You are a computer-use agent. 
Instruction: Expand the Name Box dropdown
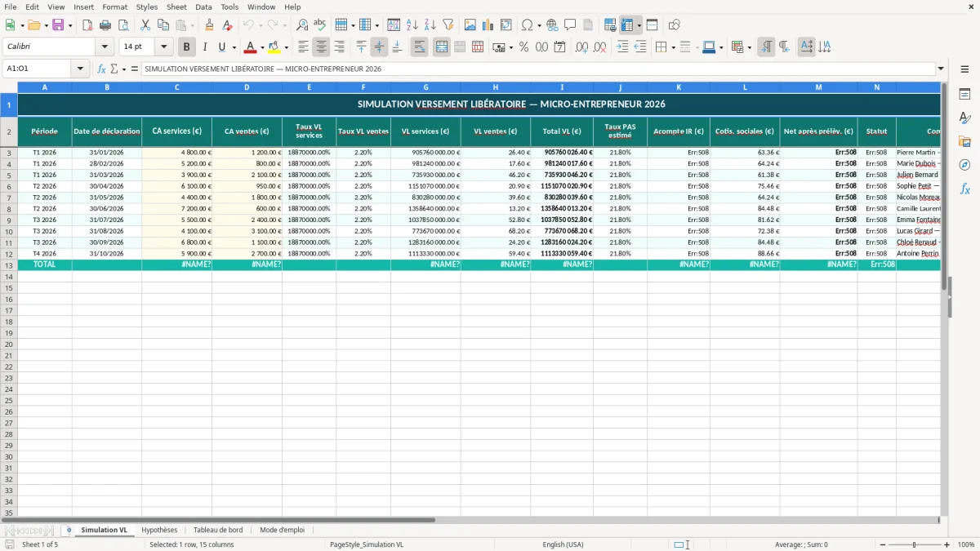click(x=80, y=69)
